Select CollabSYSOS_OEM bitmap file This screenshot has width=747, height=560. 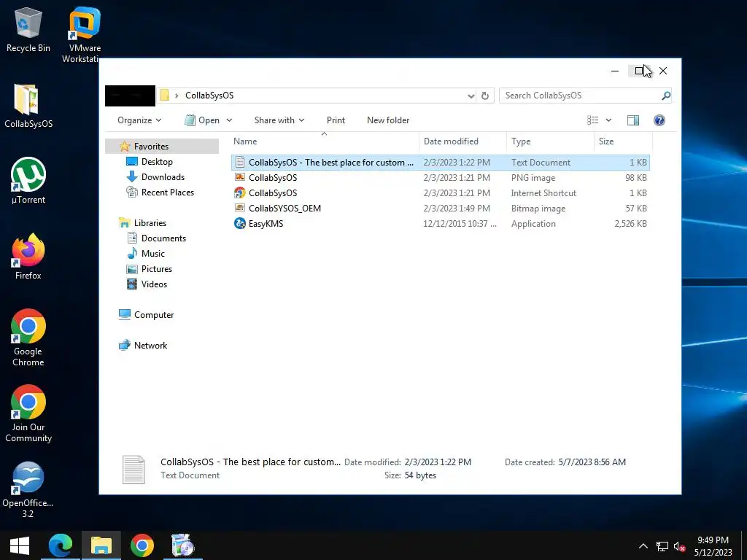tap(440, 208)
